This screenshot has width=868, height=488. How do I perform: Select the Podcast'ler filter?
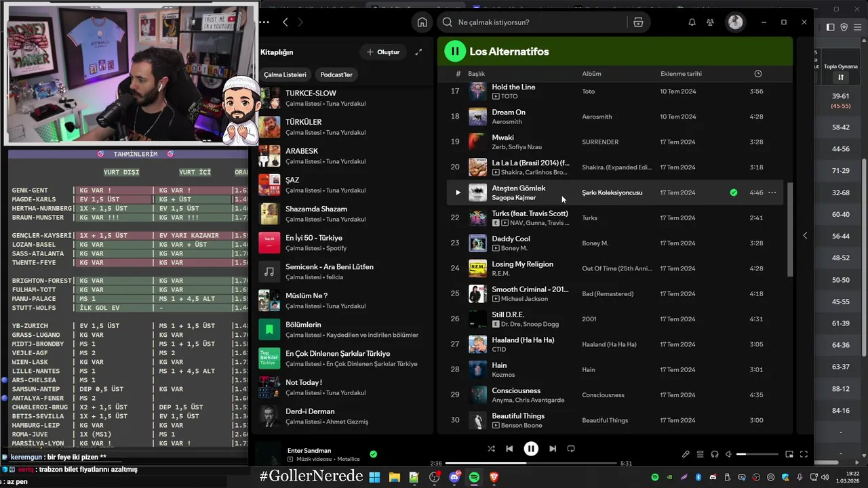[x=336, y=75]
